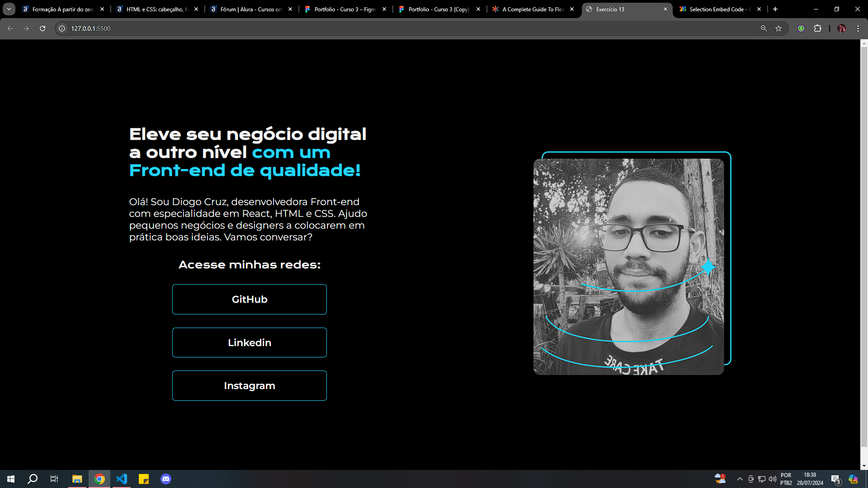Select the Exercício 13 browser tab
Viewport: 868px width, 488px height.
[x=626, y=9]
